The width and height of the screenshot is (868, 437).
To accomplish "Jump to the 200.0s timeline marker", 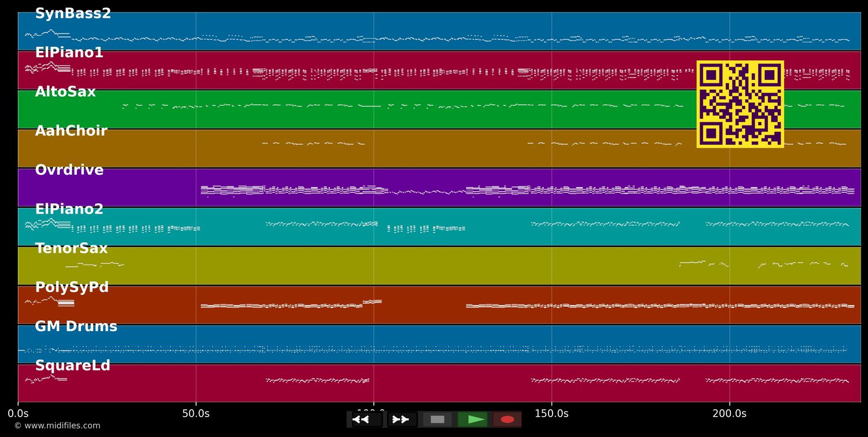I will point(729,414).
